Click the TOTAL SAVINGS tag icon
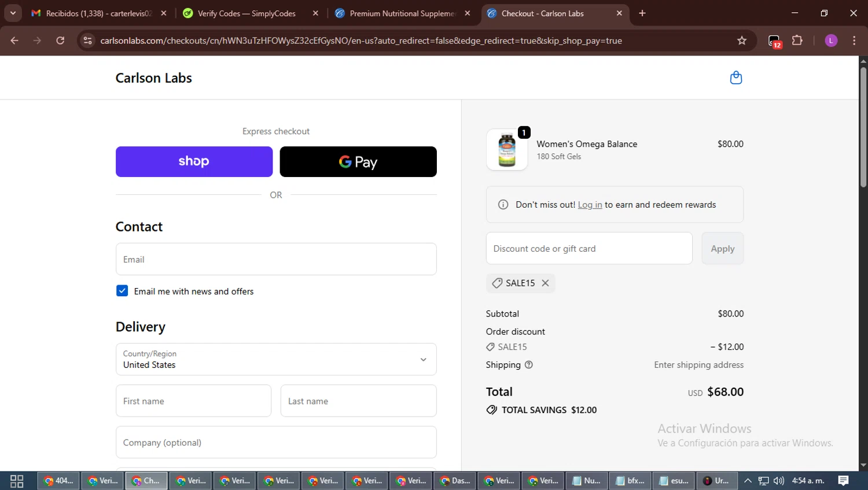868x490 pixels. point(491,410)
